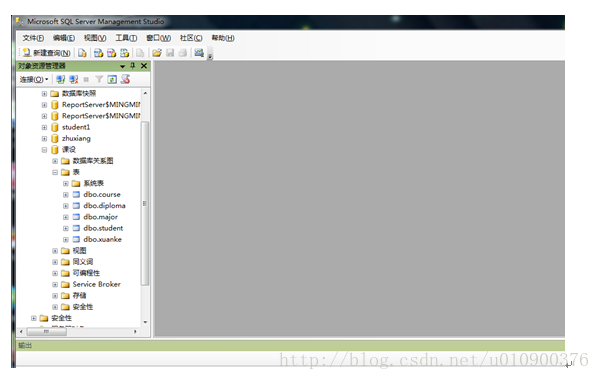Expand the zhuxiang database node
This screenshot has width=600, height=380.
click(44, 139)
